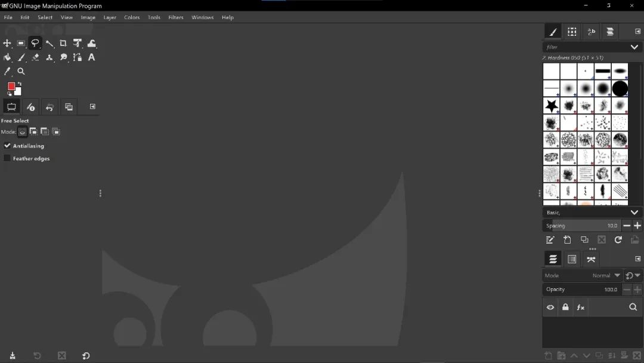Select the Free Select lasso tool
Screen dimensions: 644x363
click(35, 43)
